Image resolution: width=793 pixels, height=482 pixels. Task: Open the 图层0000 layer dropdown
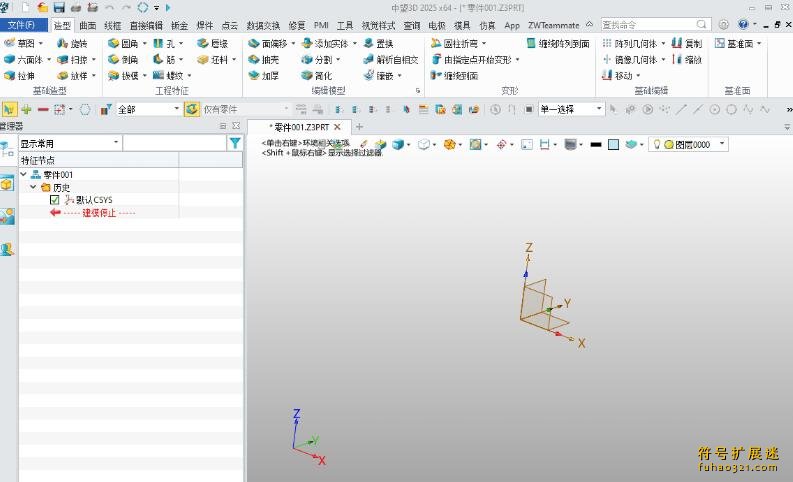click(722, 144)
